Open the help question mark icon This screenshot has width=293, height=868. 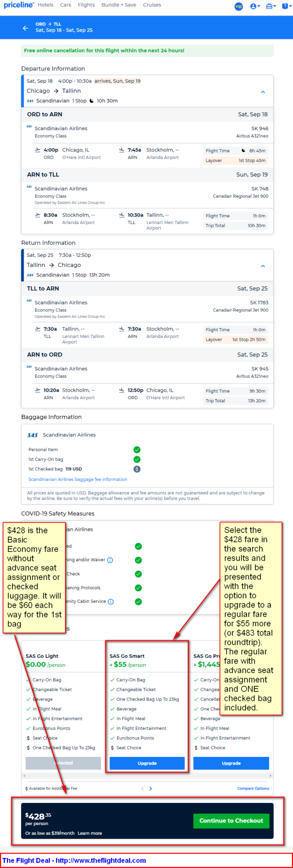286,6
